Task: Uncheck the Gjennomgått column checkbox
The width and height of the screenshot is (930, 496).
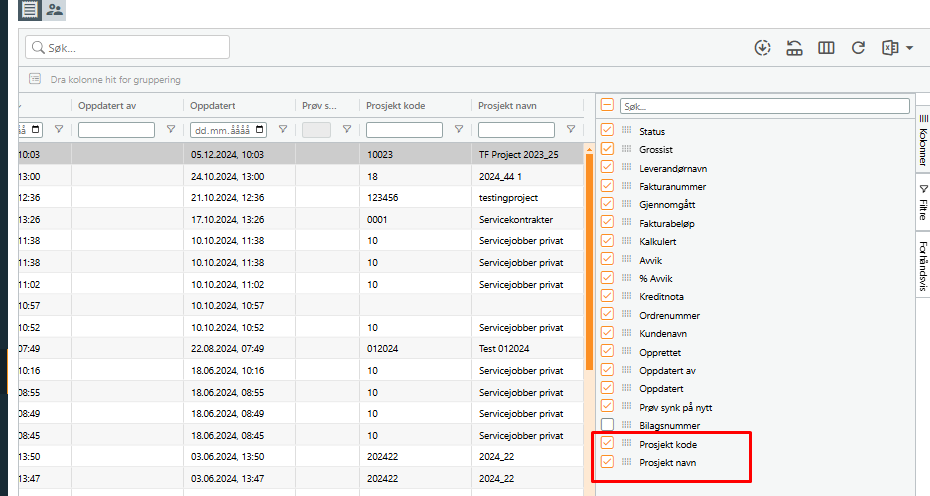Action: coord(607,204)
